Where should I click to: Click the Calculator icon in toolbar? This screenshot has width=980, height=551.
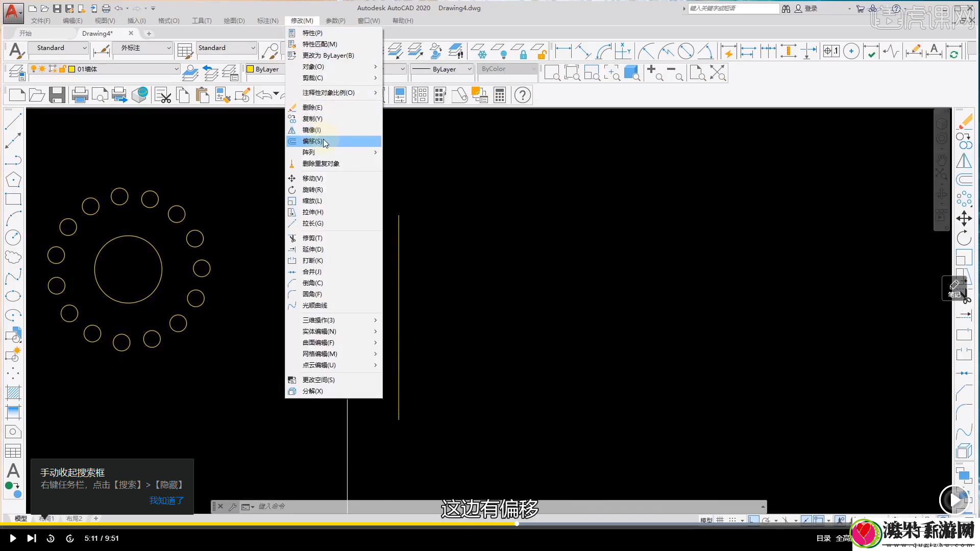pos(500,95)
